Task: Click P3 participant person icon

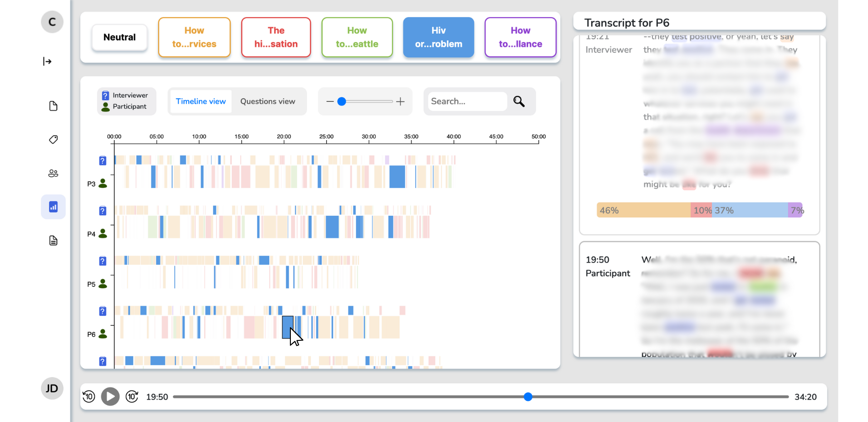Action: (x=103, y=183)
